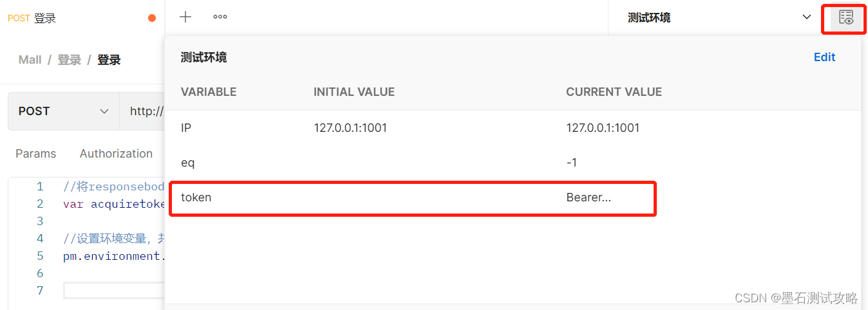This screenshot has height=310, width=868.
Task: Click the pm.environment code on line 5
Action: point(114,256)
